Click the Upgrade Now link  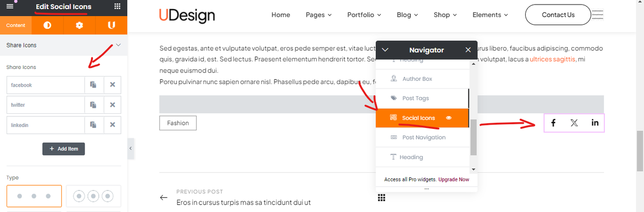(x=453, y=179)
